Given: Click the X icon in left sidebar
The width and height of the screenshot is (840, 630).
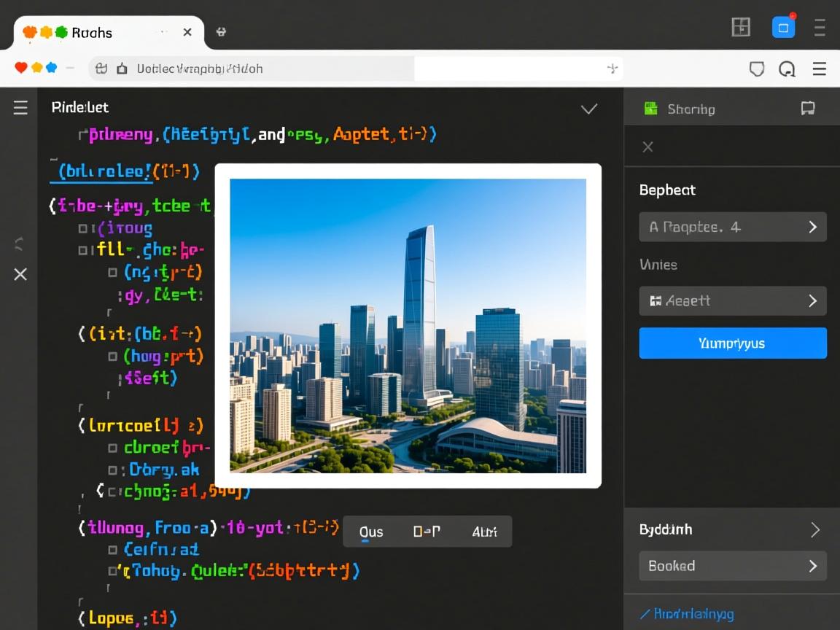Looking at the screenshot, I should pyautogui.click(x=20, y=274).
